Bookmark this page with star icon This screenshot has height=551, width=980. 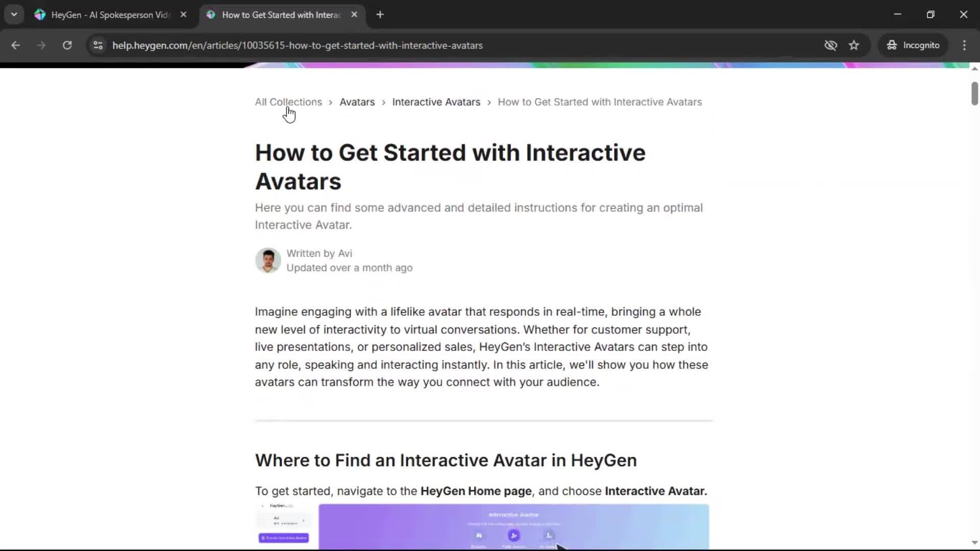pyautogui.click(x=854, y=45)
